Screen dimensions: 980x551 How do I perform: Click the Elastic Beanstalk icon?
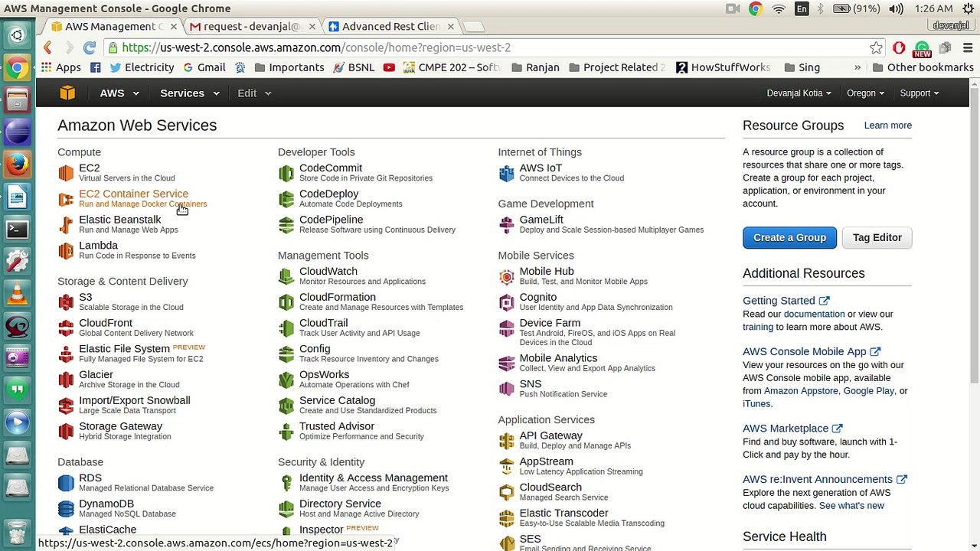coord(67,224)
